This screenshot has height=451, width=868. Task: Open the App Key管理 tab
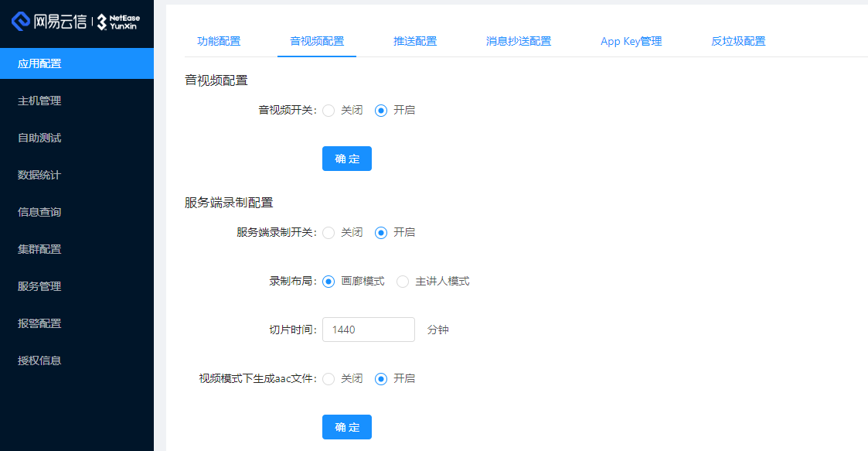coord(631,41)
